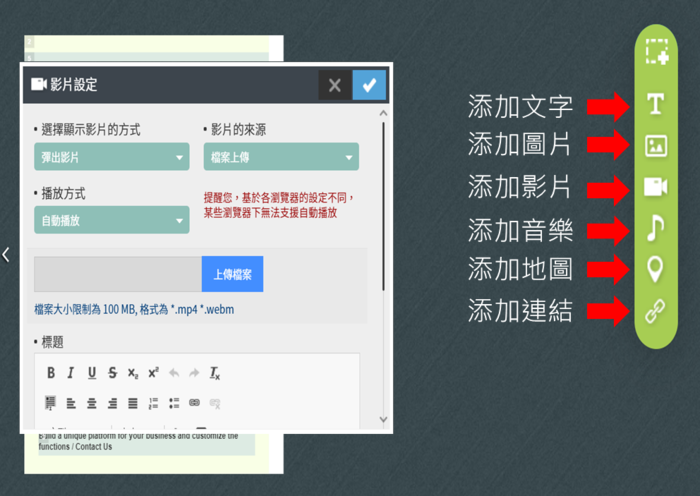Click the add block selection icon atop green toolbar

(656, 53)
